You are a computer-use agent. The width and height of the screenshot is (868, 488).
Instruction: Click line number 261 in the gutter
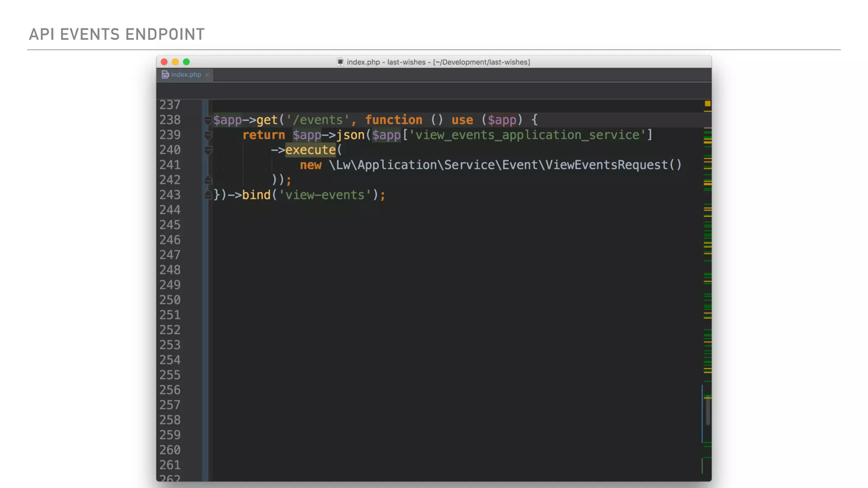coord(170,465)
